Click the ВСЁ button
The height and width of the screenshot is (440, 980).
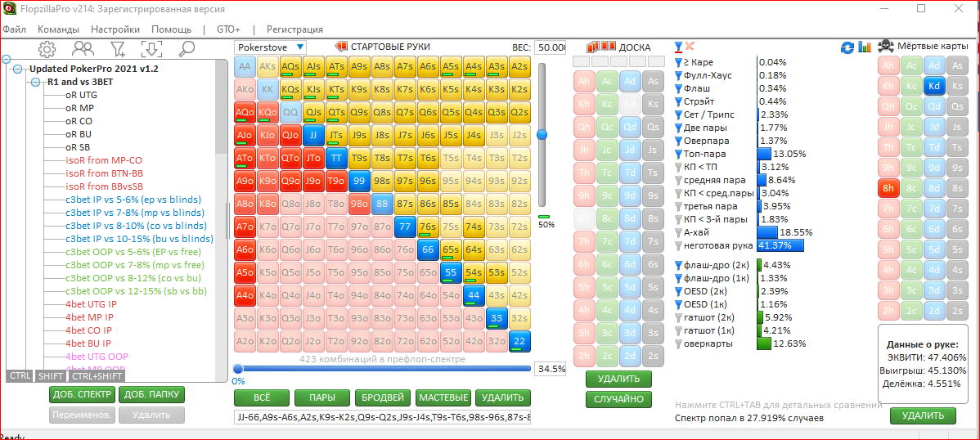click(x=262, y=397)
